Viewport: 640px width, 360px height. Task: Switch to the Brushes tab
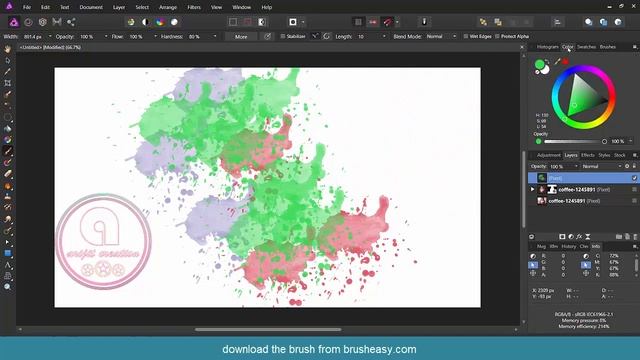click(x=608, y=47)
